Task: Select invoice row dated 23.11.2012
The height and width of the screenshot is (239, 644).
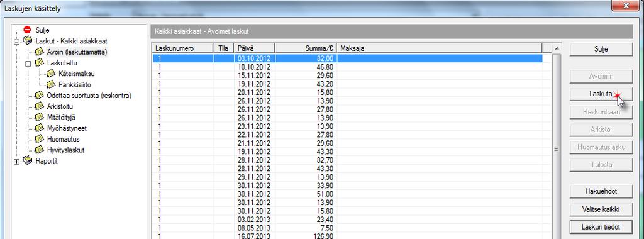Action: pos(347,126)
